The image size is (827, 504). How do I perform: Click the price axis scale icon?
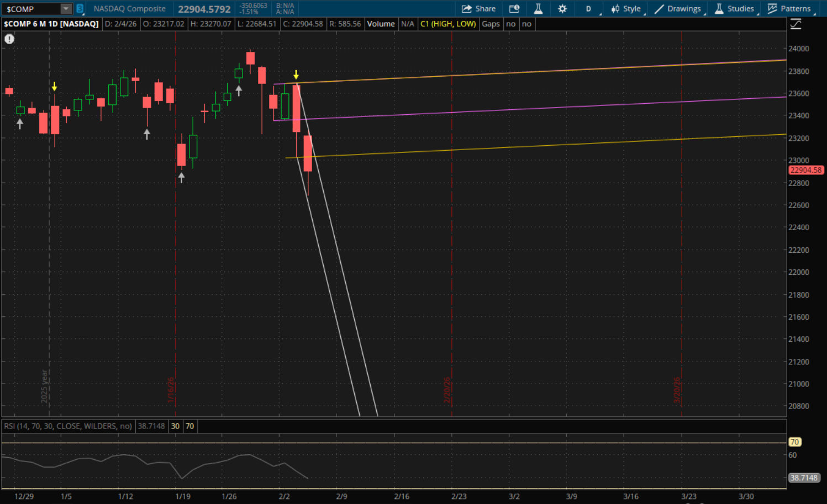coord(796,24)
